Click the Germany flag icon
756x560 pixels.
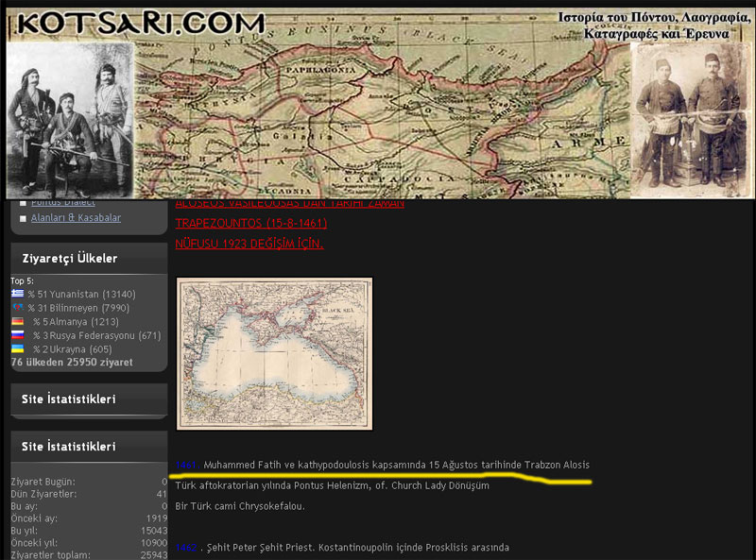[17, 322]
